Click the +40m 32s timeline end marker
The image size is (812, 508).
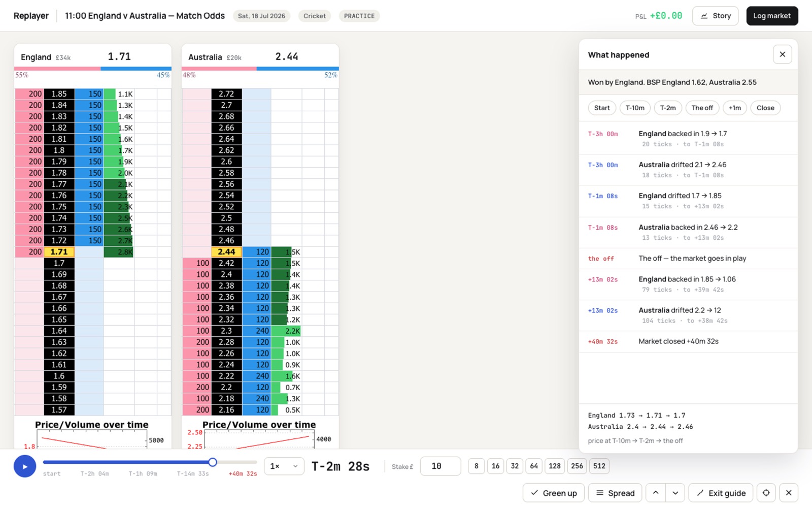pyautogui.click(x=243, y=473)
